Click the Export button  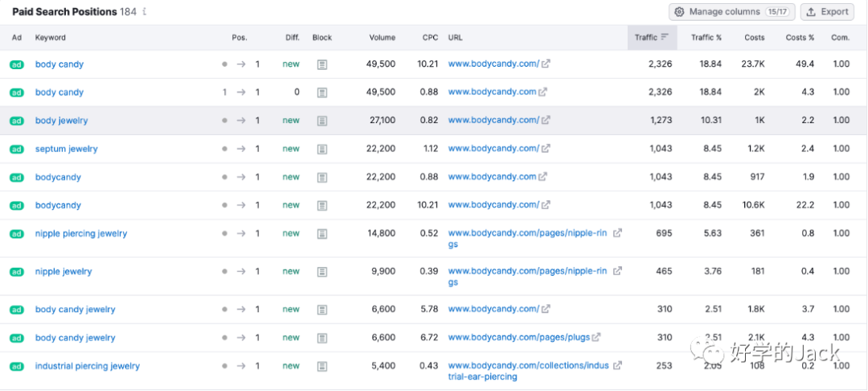pyautogui.click(x=827, y=11)
